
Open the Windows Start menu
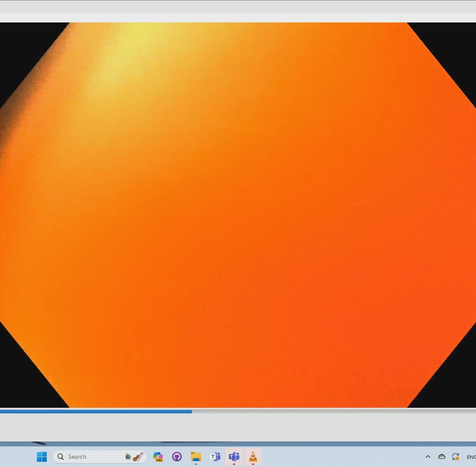(42, 457)
